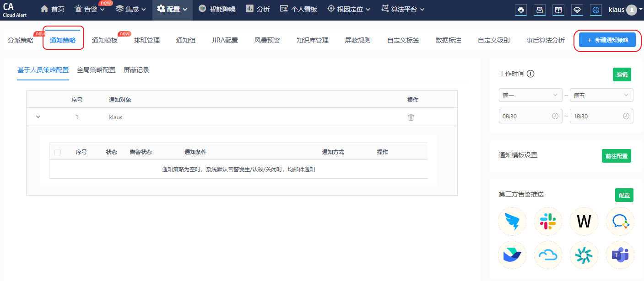Image resolution: width=644 pixels, height=281 pixels.
Task: Click the WeCom chat icon
Action: coord(620,222)
